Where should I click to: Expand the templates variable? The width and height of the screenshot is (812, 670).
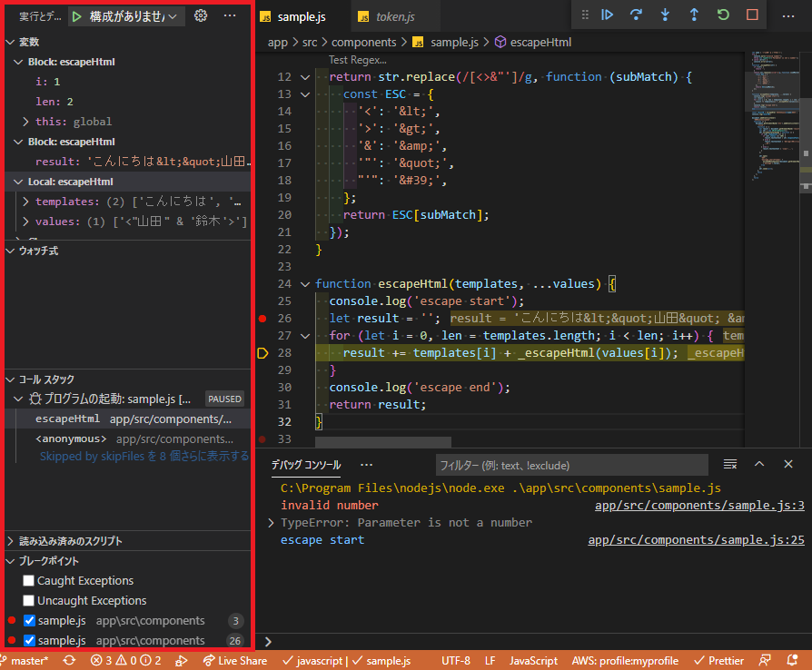tap(26, 202)
